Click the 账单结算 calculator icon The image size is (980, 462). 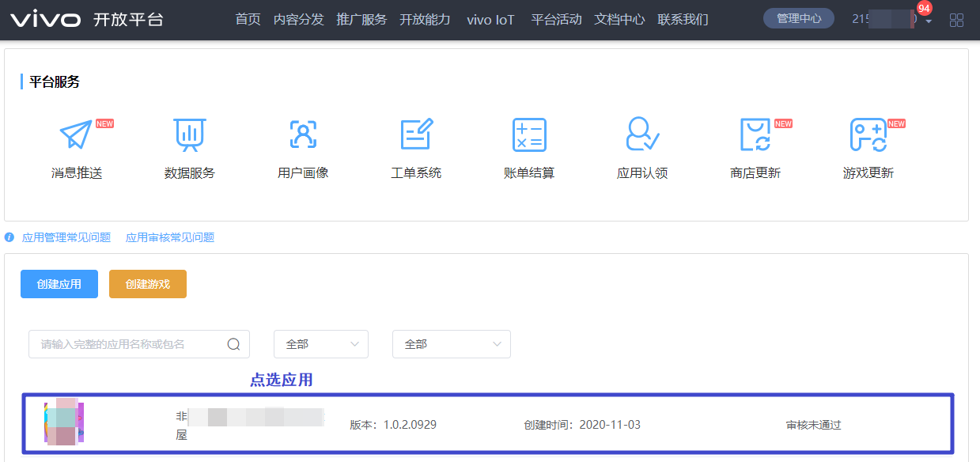529,135
